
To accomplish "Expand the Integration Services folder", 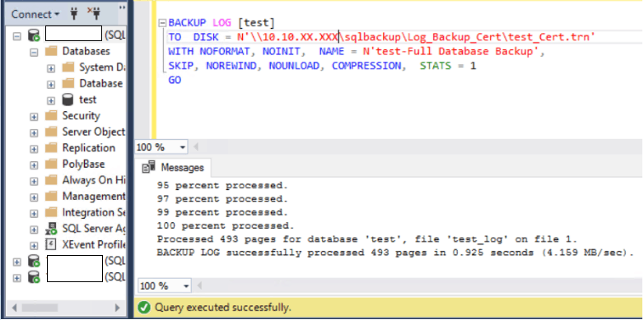I will point(34,213).
